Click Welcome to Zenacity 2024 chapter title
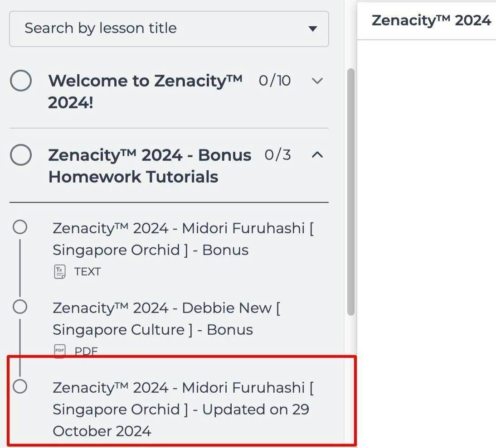The height and width of the screenshot is (448, 496). pos(145,92)
